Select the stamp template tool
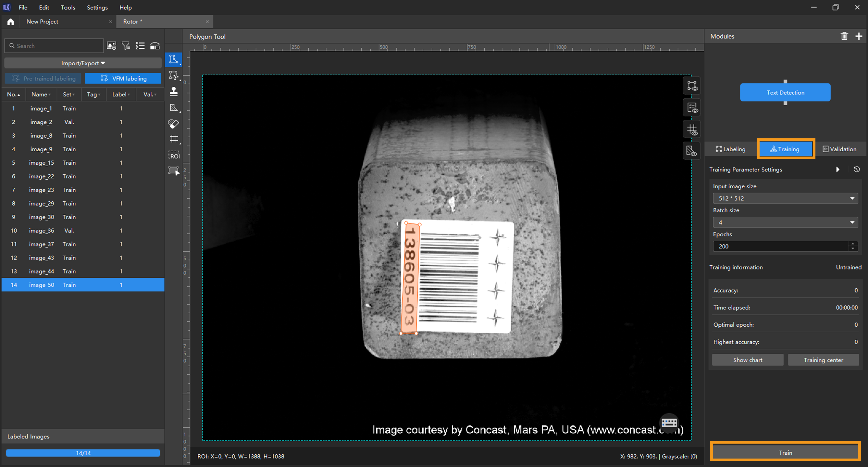Image resolution: width=868 pixels, height=467 pixels. 174,91
